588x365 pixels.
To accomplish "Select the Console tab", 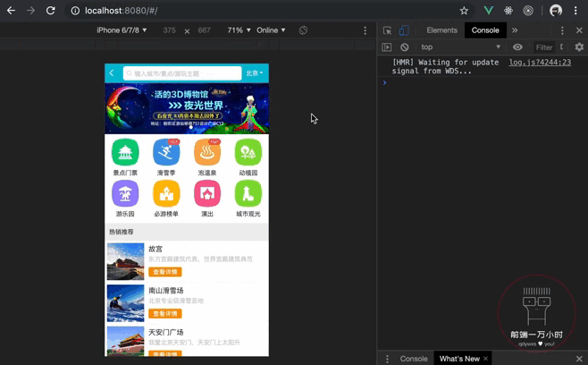I will click(x=485, y=30).
